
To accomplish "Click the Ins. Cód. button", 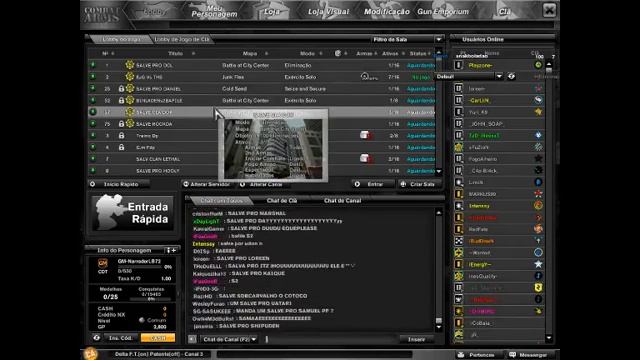I will [120, 338].
